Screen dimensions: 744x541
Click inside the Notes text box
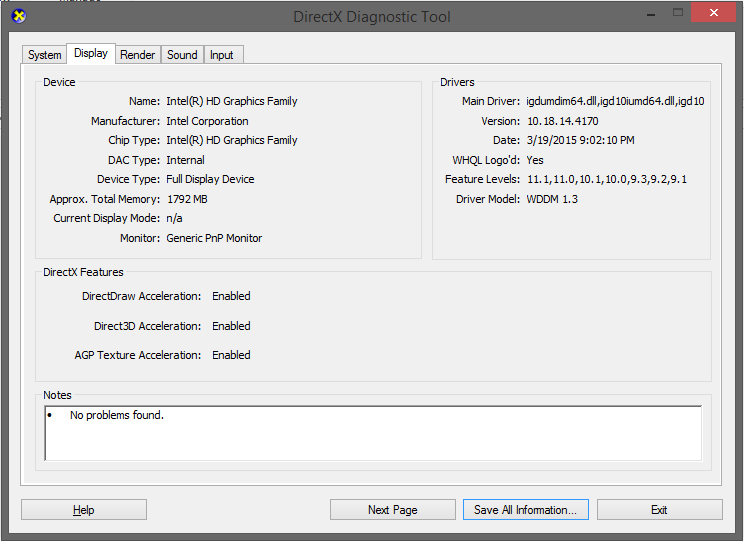coord(373,433)
